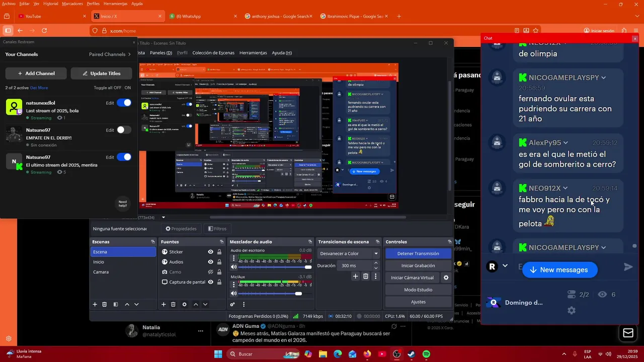Select the Inicio scene

123,262
